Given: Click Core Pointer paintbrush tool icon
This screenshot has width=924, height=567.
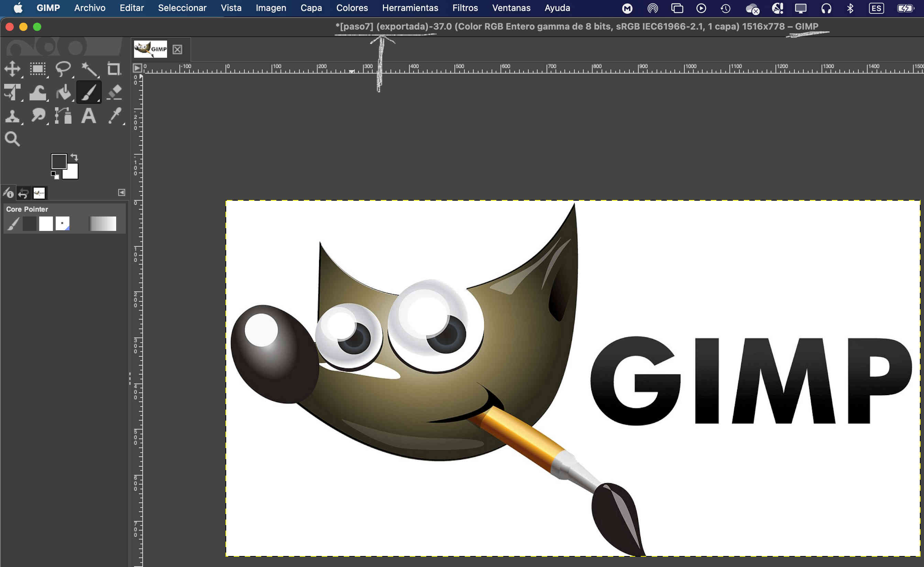Looking at the screenshot, I should (13, 224).
